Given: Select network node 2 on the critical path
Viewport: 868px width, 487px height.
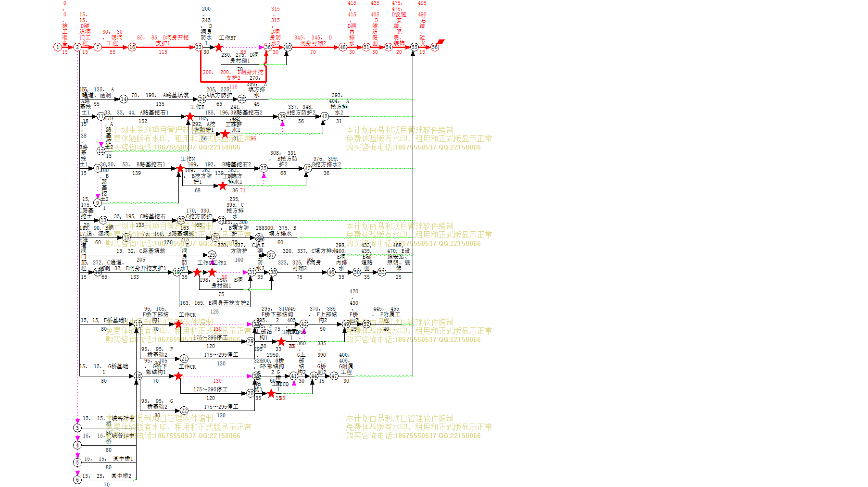Looking at the screenshot, I should click(77, 47).
